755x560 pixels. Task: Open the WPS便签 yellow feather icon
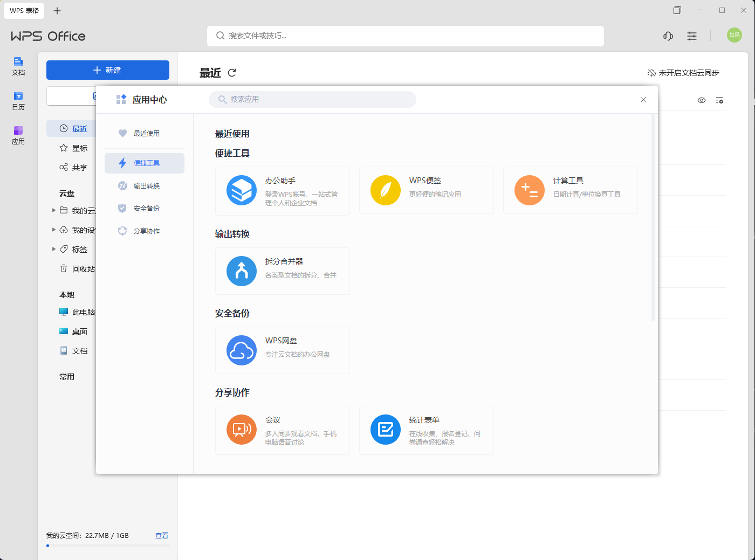point(386,190)
